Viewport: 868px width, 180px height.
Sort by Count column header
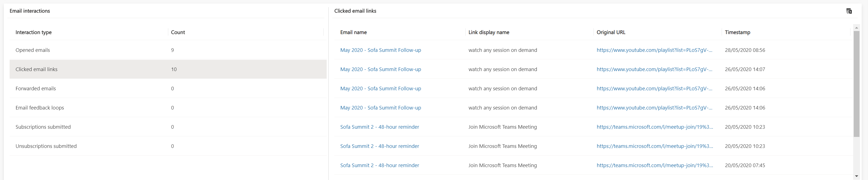178,32
